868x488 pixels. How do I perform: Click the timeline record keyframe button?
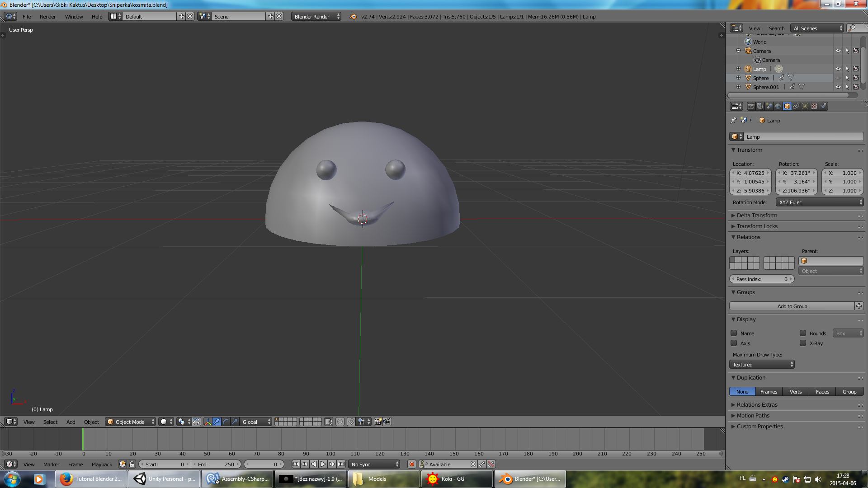[411, 464]
